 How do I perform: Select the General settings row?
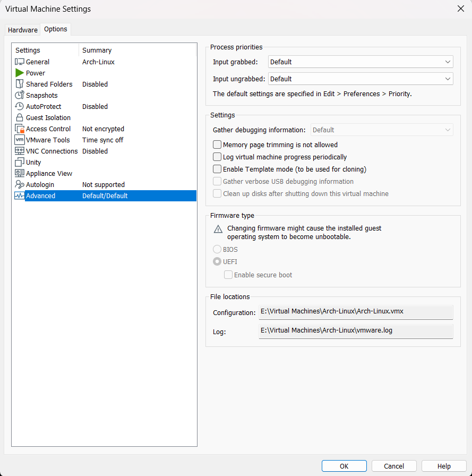click(x=104, y=62)
